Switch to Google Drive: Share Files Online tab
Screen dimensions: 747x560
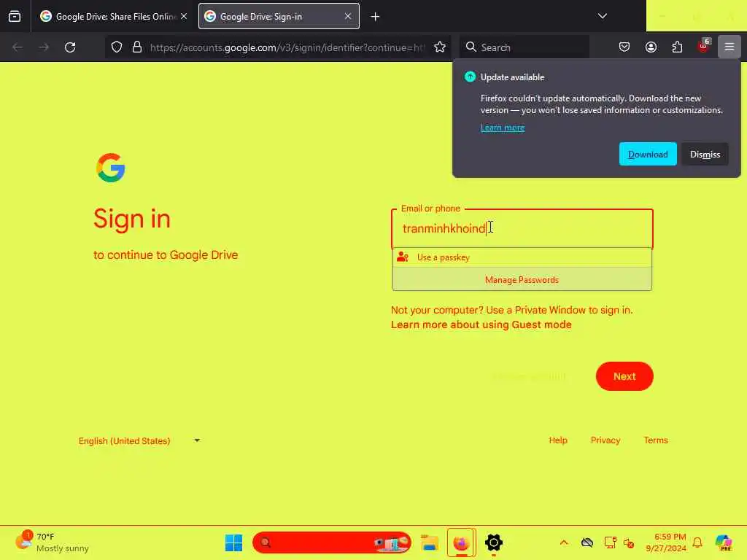[113, 16]
